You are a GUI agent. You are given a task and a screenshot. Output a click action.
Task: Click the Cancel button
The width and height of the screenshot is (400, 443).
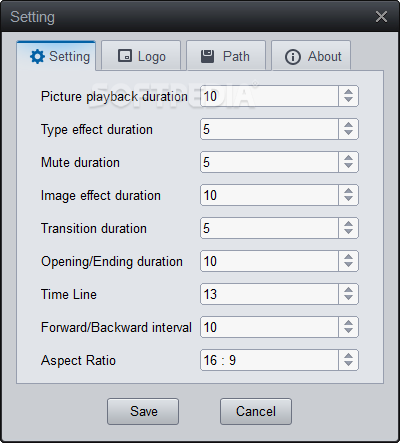(x=256, y=411)
